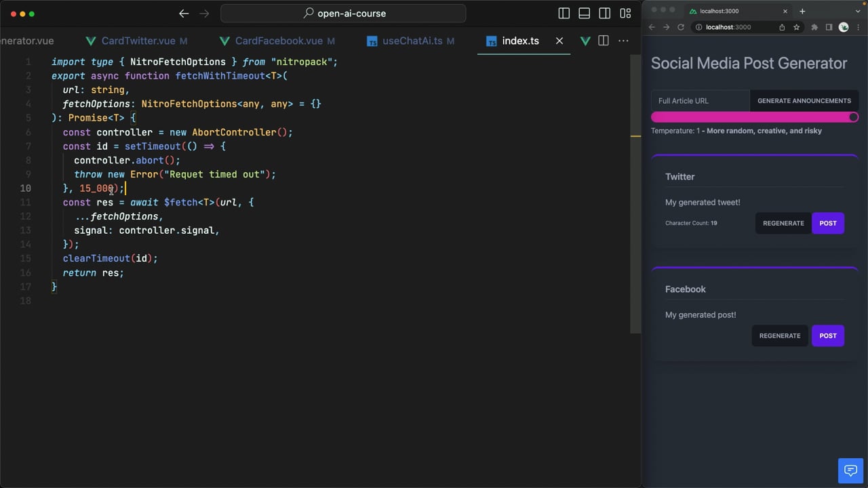Close the localhost:3000 browser tab
Viewport: 868px width, 488px height.
pos(785,11)
